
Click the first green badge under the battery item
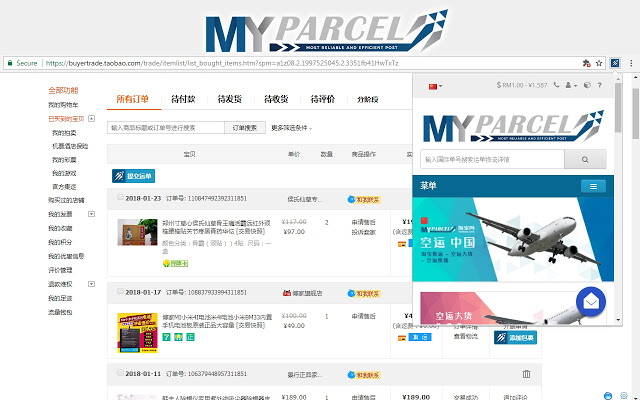[166, 337]
